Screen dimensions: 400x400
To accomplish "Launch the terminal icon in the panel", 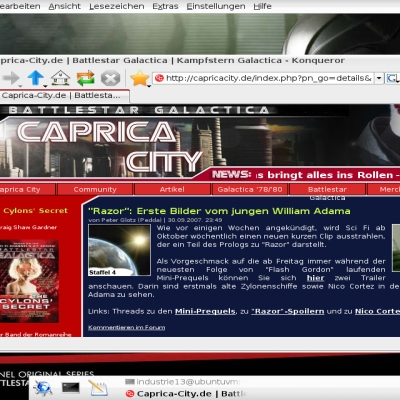I will (71, 388).
